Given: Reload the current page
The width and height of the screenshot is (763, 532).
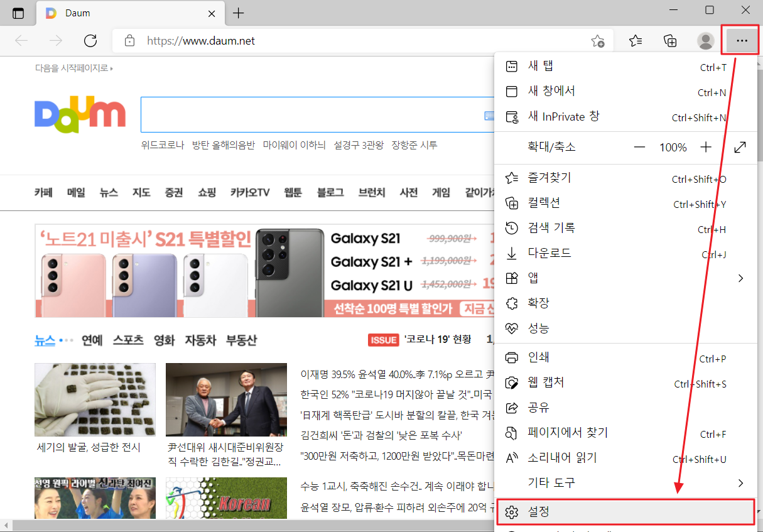Looking at the screenshot, I should tap(90, 41).
